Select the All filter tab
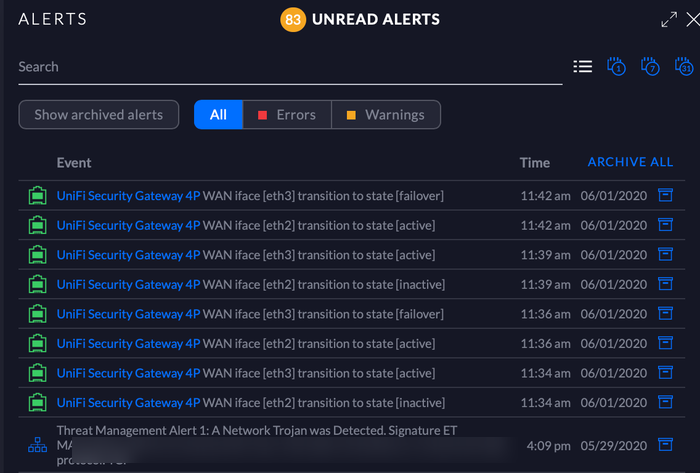 pyautogui.click(x=218, y=115)
